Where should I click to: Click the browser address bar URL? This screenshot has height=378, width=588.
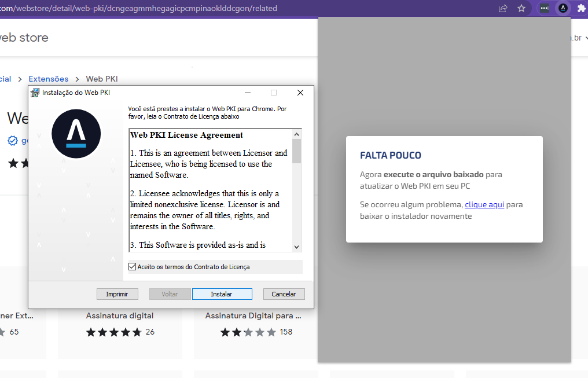[139, 8]
